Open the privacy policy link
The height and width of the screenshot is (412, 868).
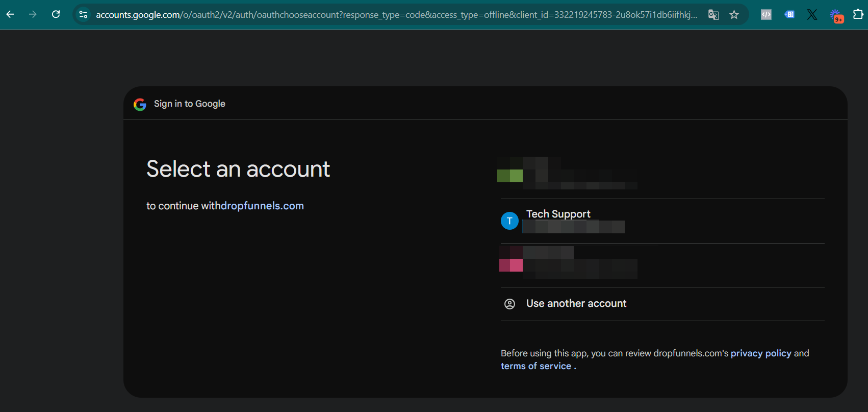tap(761, 353)
